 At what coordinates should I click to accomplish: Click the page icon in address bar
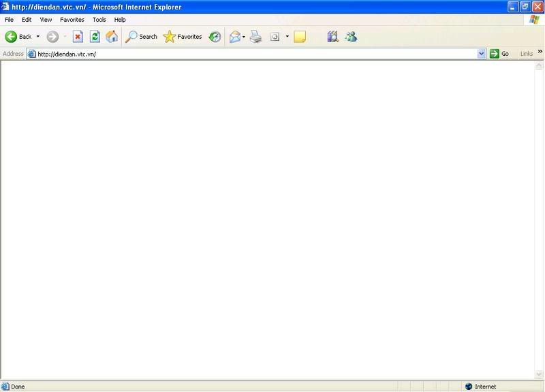pos(31,54)
